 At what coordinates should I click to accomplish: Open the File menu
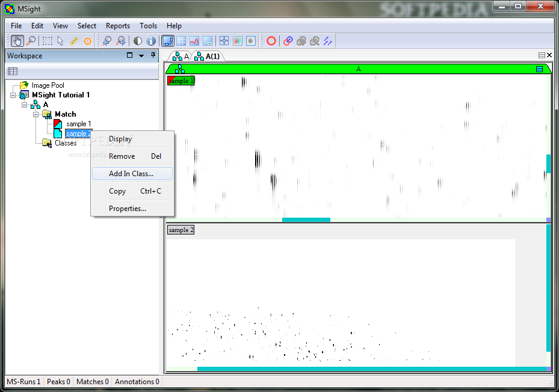(16, 26)
